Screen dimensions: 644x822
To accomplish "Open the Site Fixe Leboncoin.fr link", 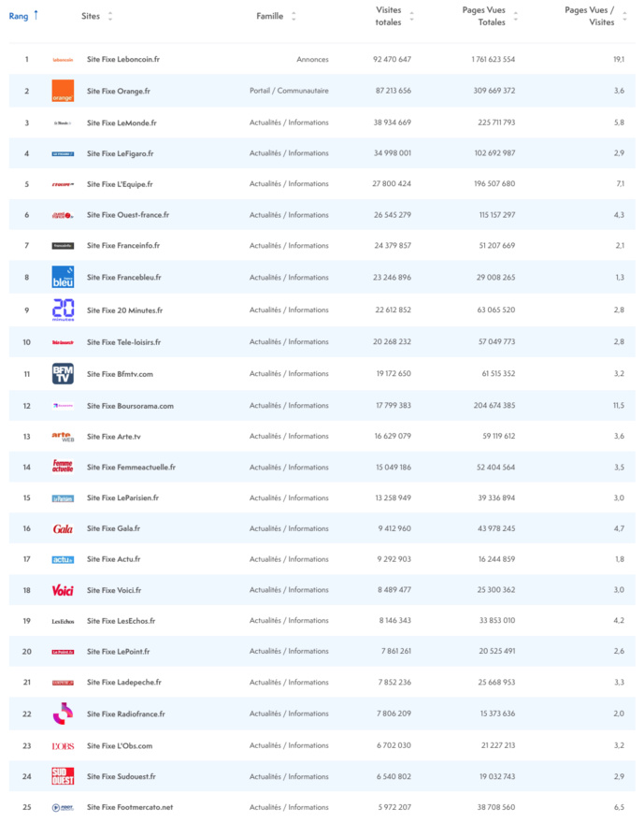I will 122,60.
